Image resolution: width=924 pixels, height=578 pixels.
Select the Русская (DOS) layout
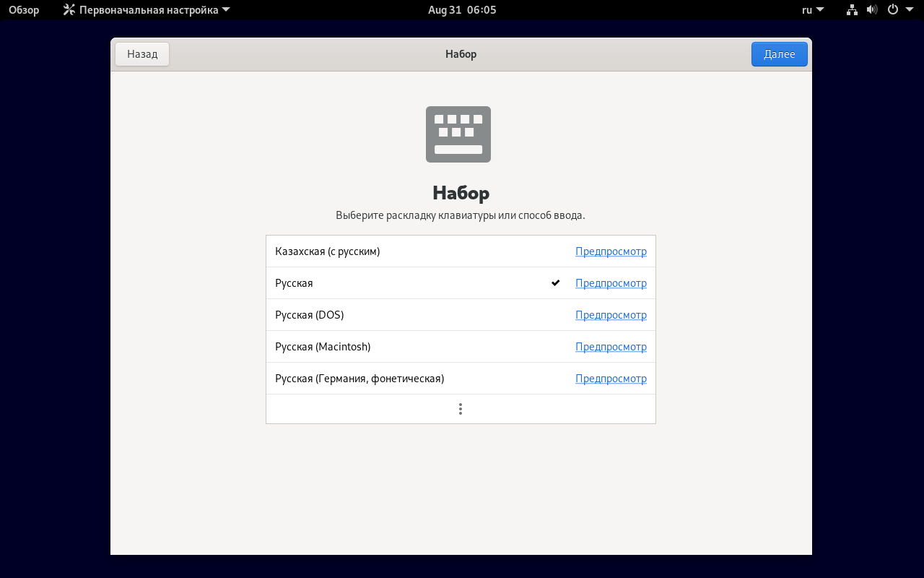click(310, 315)
